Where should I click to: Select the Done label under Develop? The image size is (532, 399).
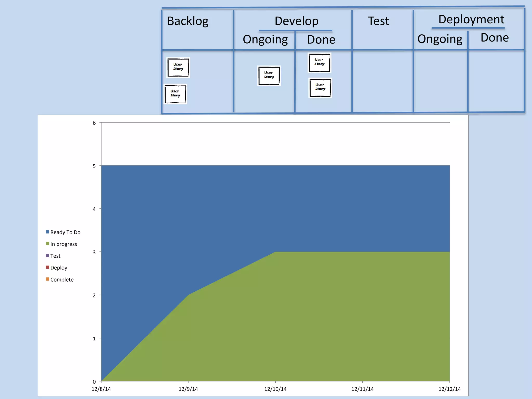(x=321, y=40)
